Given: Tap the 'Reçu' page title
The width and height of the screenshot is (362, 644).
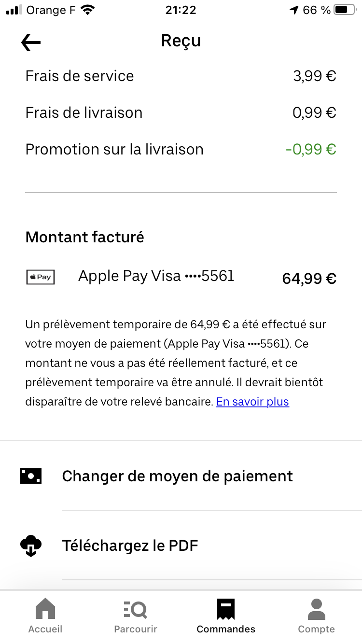Looking at the screenshot, I should (181, 41).
